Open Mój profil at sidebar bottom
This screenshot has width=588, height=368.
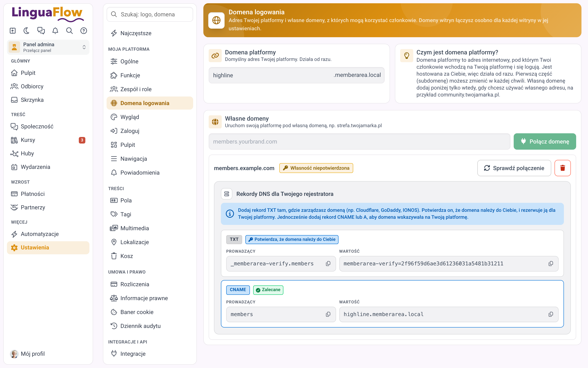[x=48, y=354]
